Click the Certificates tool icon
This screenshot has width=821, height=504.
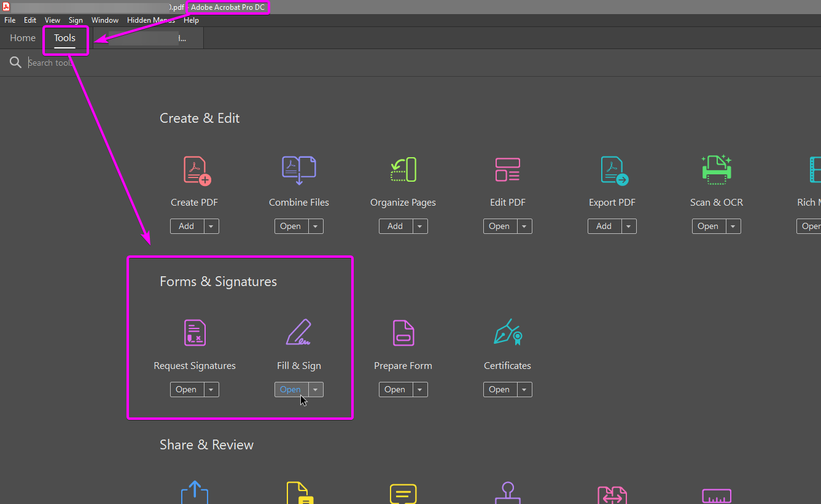coord(508,332)
